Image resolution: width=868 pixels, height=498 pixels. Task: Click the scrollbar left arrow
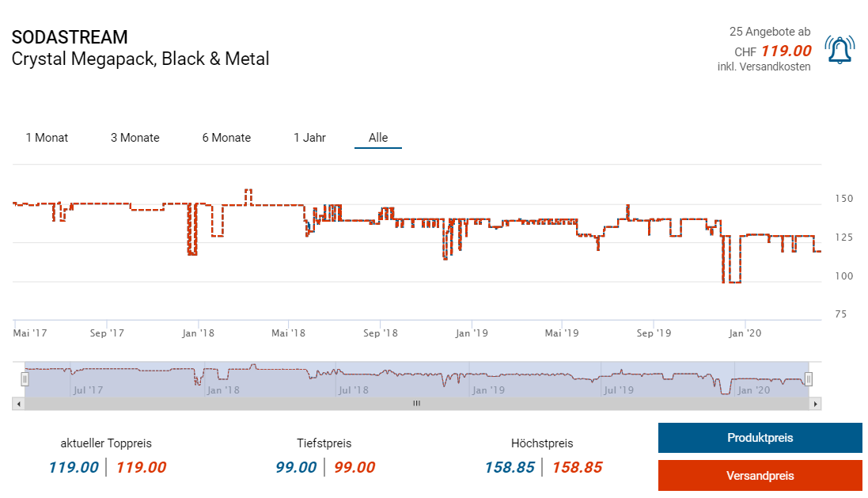coord(17,404)
